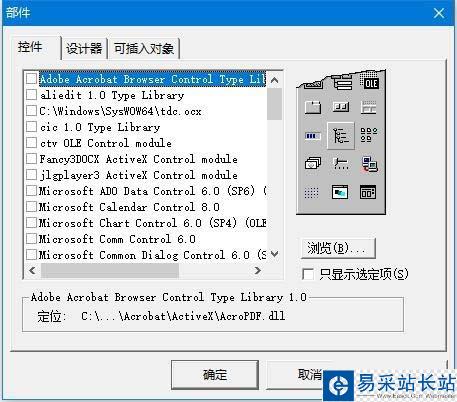Select 'Fancy3DOCX ActiveX Control module' row text
Image resolution: width=457 pixels, height=402 pixels.
pos(138,159)
